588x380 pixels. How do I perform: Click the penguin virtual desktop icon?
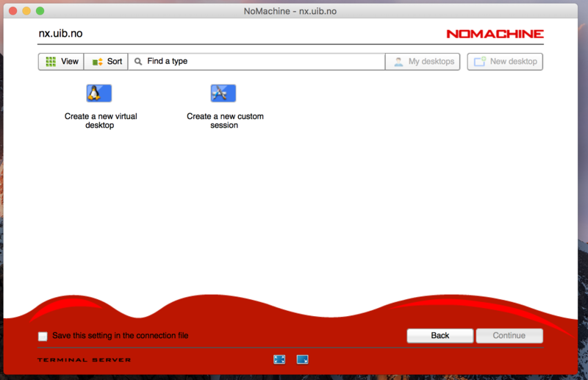(99, 93)
